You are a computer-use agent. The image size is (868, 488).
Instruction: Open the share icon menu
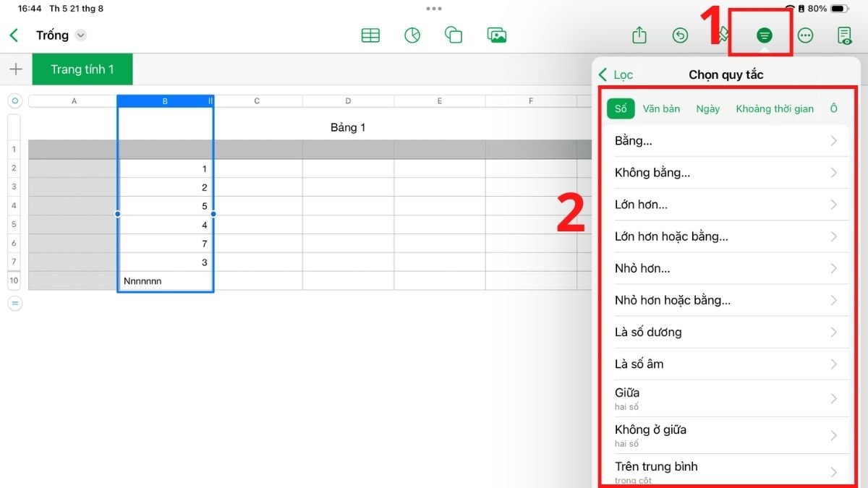(639, 35)
